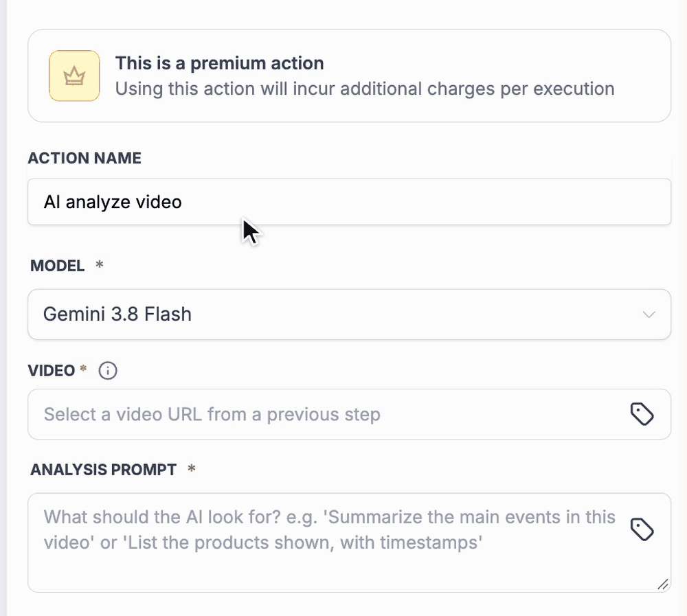Focus the AI analyze video name field
This screenshot has height=616, width=687.
349,202
